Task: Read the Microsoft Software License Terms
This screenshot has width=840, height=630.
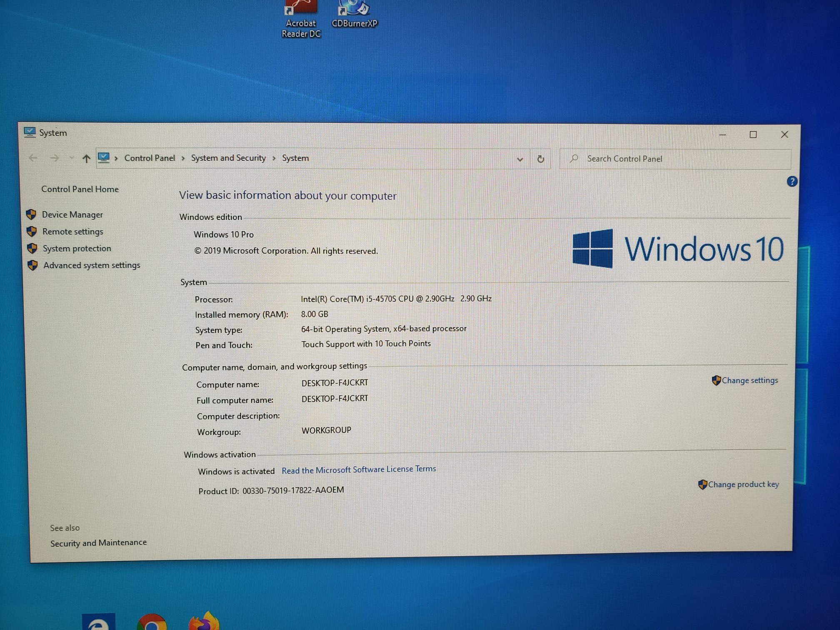Action: pos(359,470)
